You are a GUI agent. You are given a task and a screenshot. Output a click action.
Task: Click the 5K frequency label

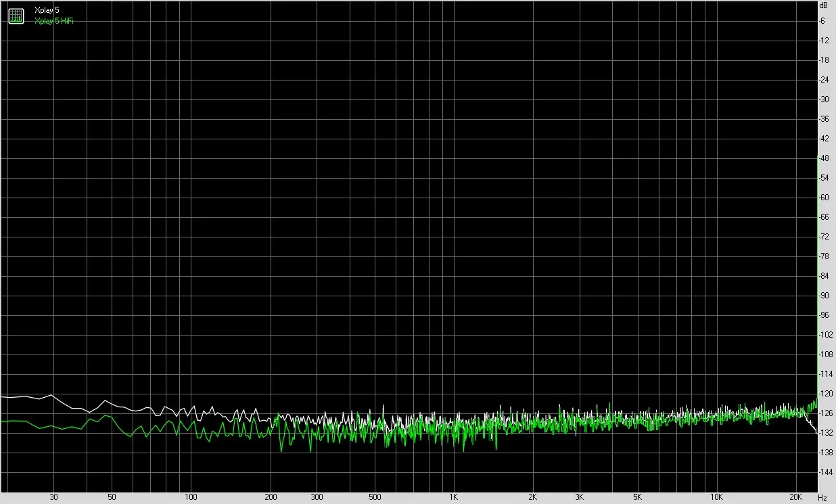638,497
